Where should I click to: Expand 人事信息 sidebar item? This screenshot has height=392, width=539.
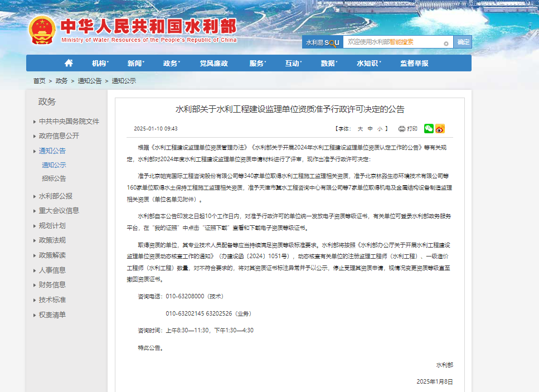coord(52,270)
